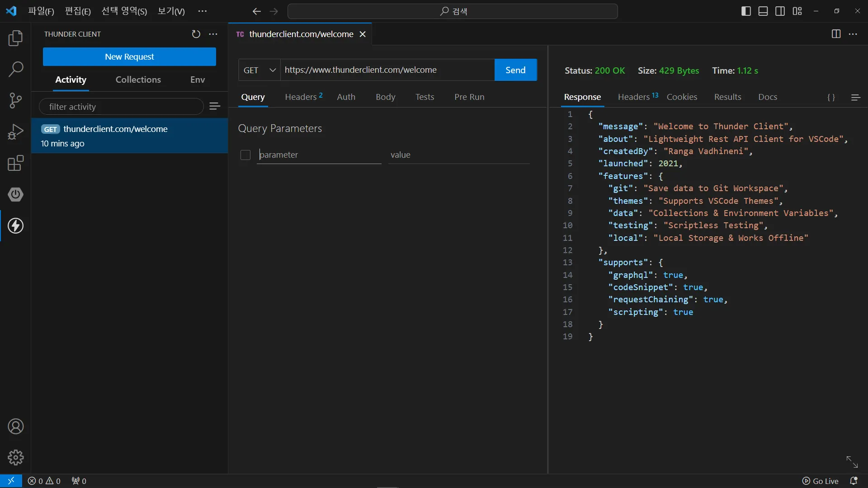Open response panel options menu

click(855, 97)
